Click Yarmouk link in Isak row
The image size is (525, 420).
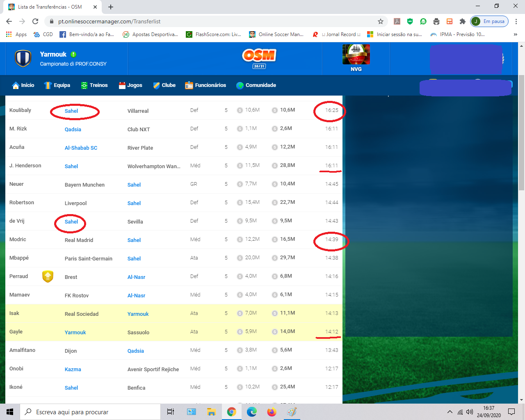[138, 314]
